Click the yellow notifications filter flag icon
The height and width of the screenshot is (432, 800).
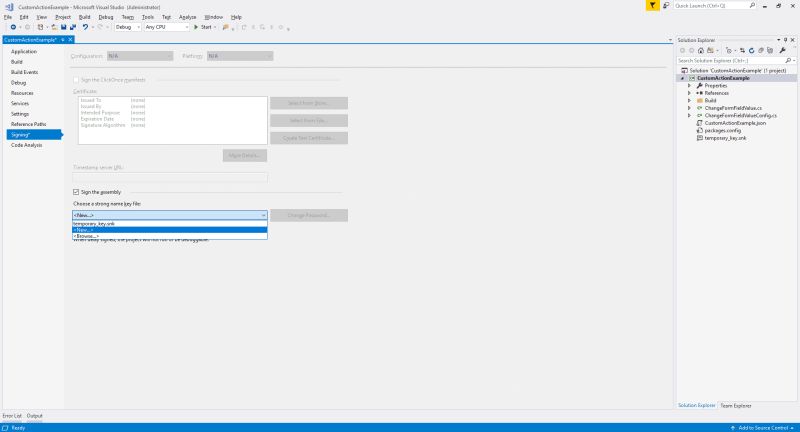pos(653,6)
